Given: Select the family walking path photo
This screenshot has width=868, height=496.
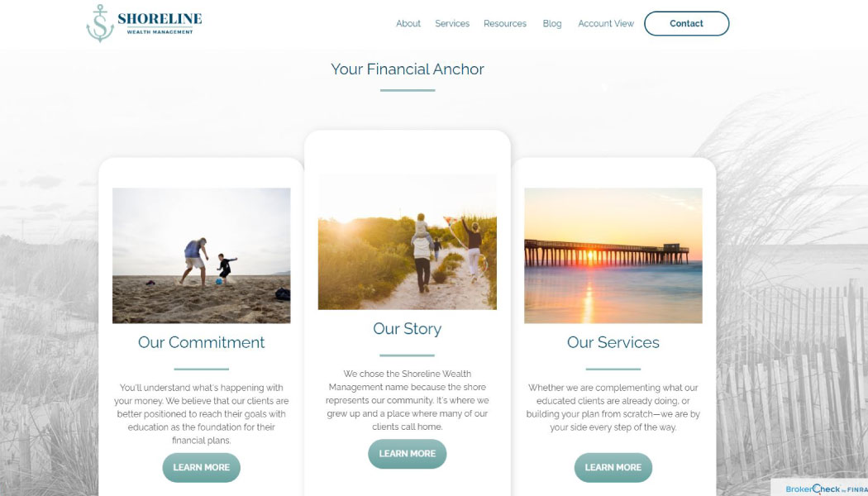Looking at the screenshot, I should (408, 242).
